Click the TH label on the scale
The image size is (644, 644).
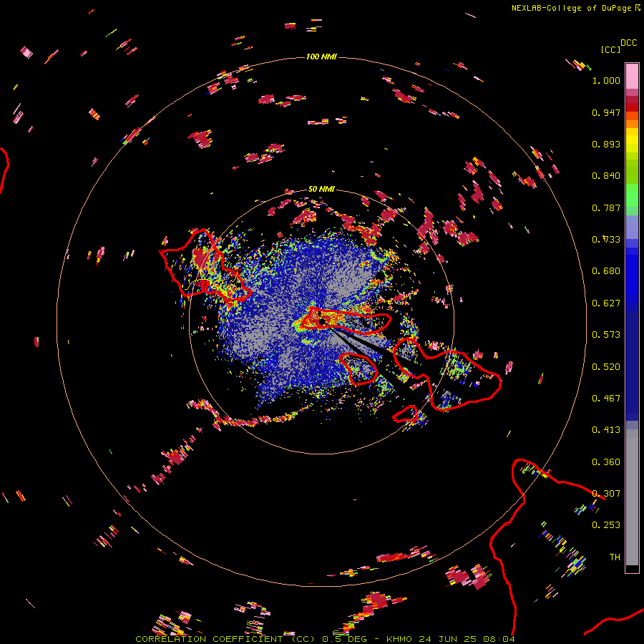click(615, 557)
